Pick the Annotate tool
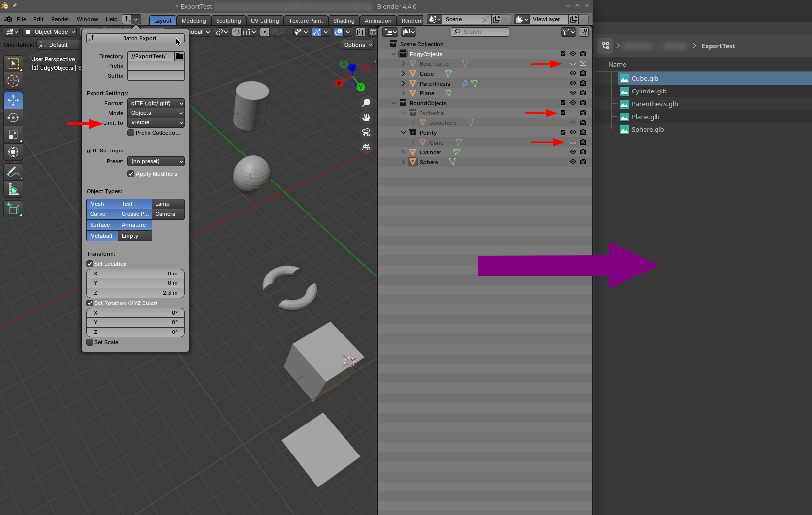The height and width of the screenshot is (515, 812). pyautogui.click(x=13, y=172)
